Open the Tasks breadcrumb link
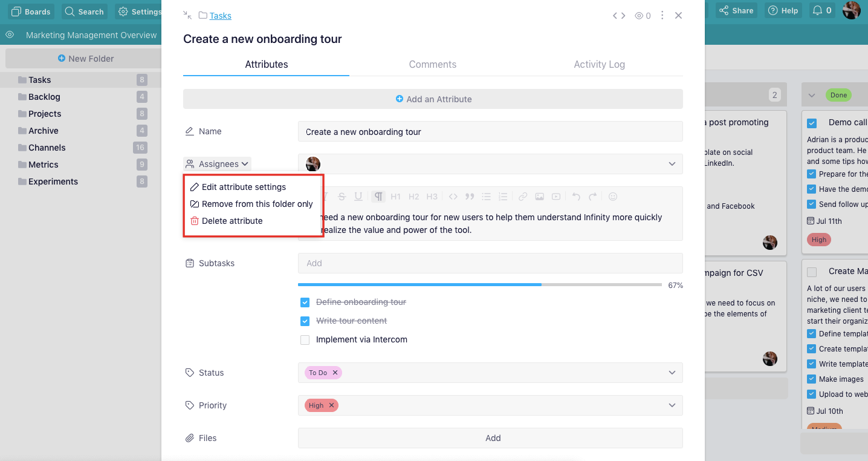 click(x=221, y=16)
